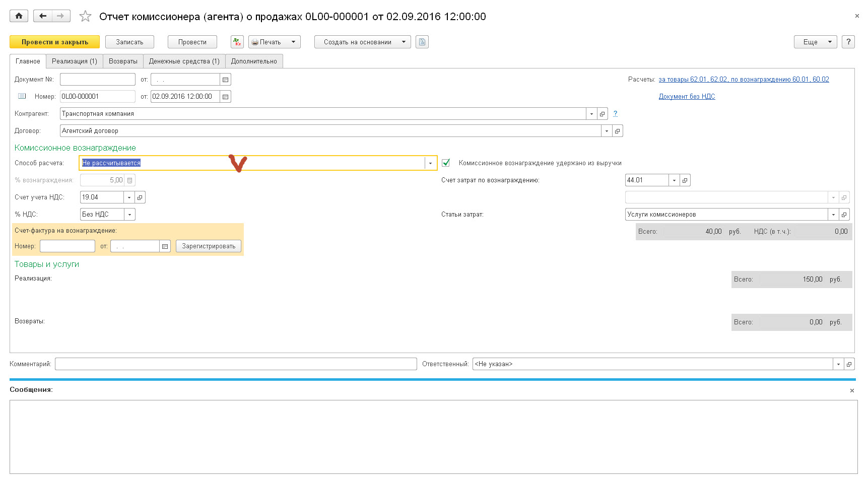Switch to the Реализация (1) tab
Screen dimensions: 868x481
point(75,61)
